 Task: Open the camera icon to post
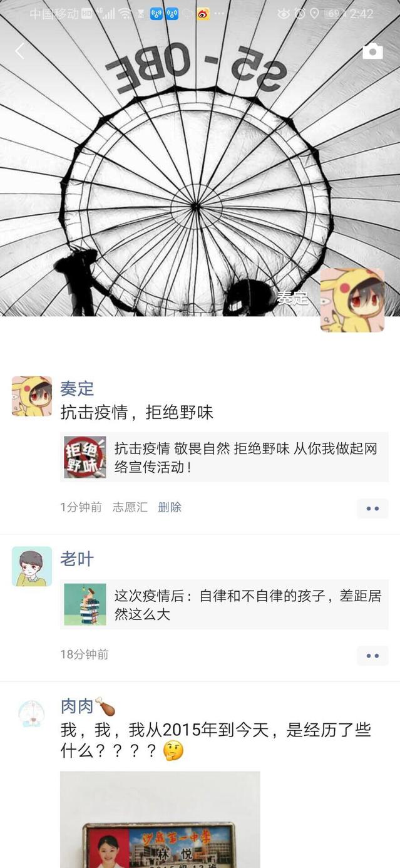click(372, 51)
